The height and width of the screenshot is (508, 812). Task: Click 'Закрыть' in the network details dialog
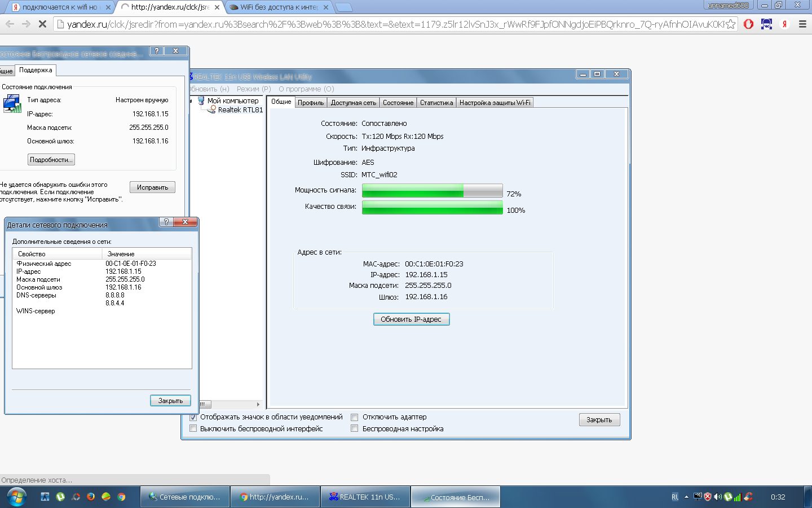tap(170, 401)
